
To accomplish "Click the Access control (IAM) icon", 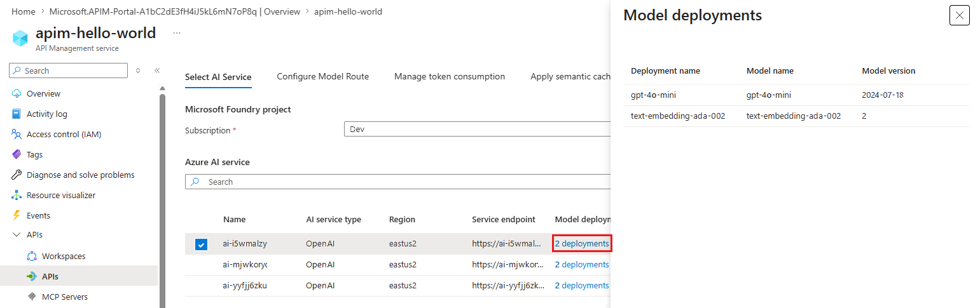I will 17,135.
